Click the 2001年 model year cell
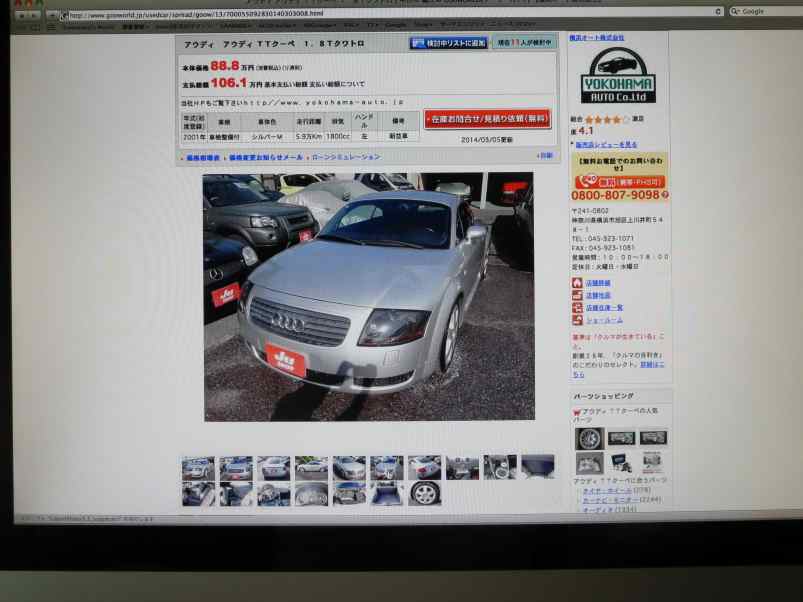Screen dimensions: 803x602 pyautogui.click(x=194, y=137)
